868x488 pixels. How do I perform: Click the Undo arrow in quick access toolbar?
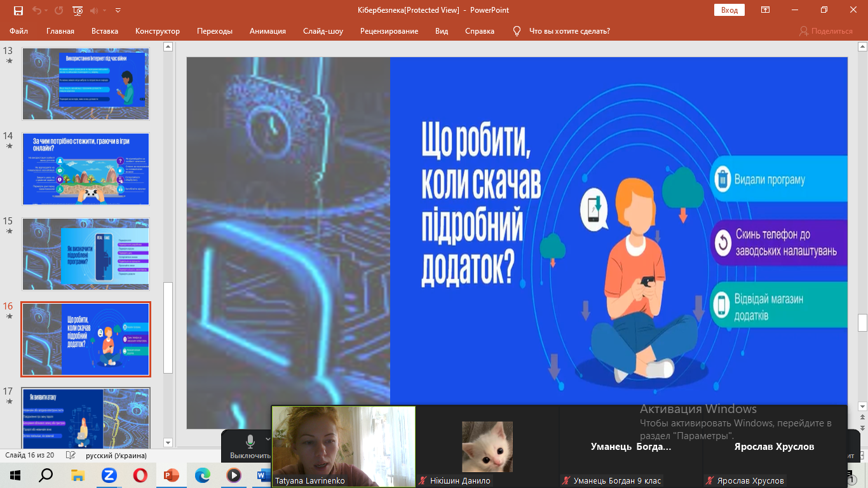pos(36,10)
